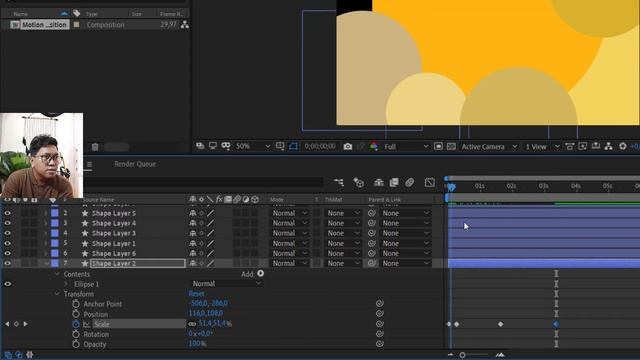Click the Add shape contents arrow button
Viewport: 640px width, 360px height.
click(260, 274)
